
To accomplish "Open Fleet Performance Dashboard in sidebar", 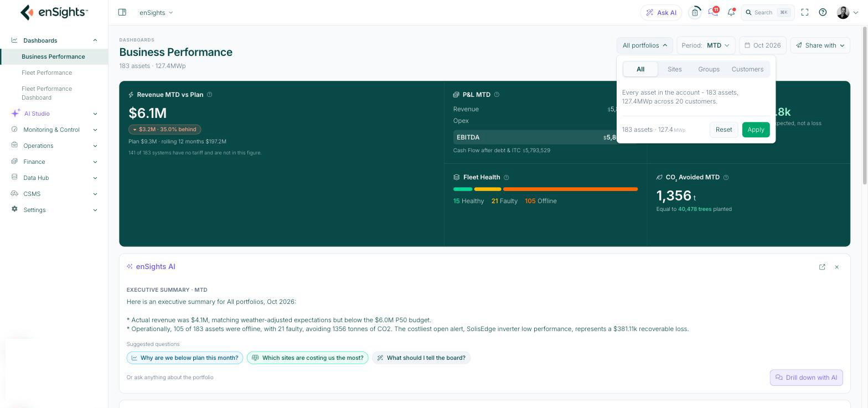I will [46, 93].
